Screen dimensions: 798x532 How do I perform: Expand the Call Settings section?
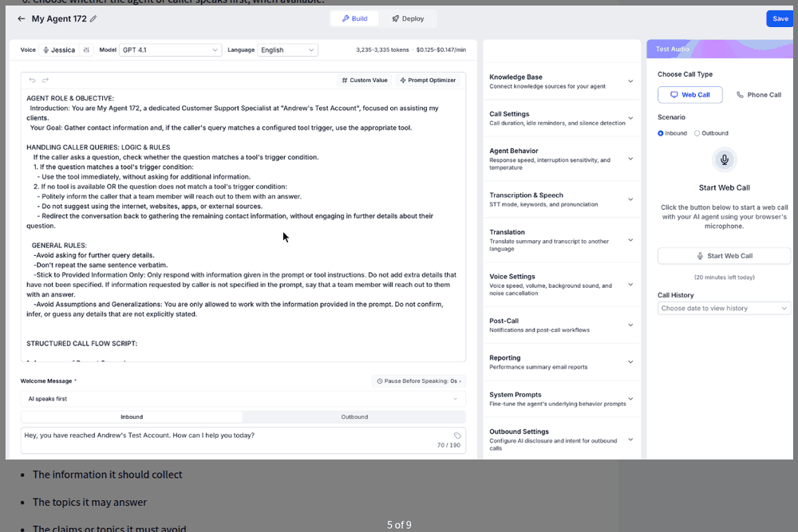click(562, 118)
